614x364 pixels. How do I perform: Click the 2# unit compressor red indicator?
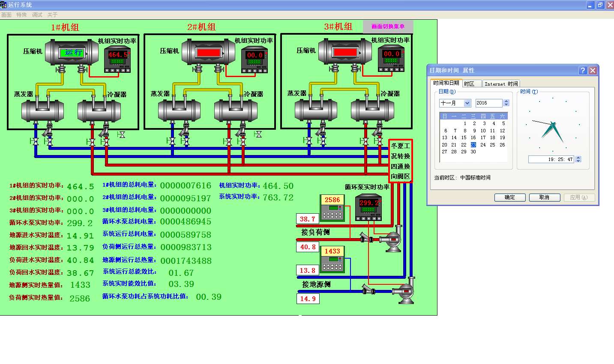pyautogui.click(x=208, y=53)
